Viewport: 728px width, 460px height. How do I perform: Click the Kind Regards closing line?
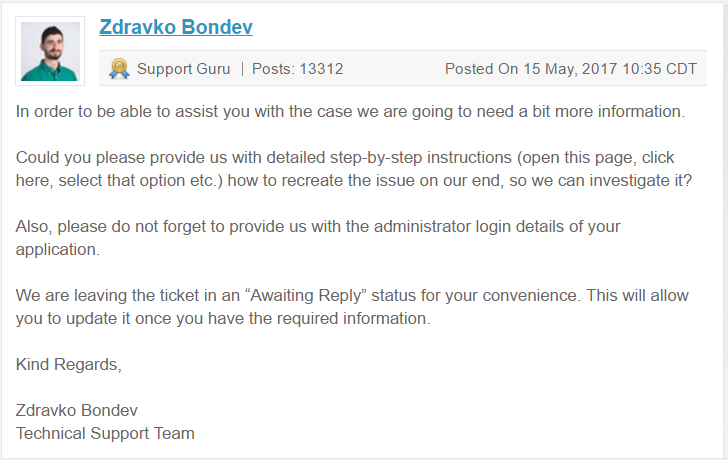69,364
